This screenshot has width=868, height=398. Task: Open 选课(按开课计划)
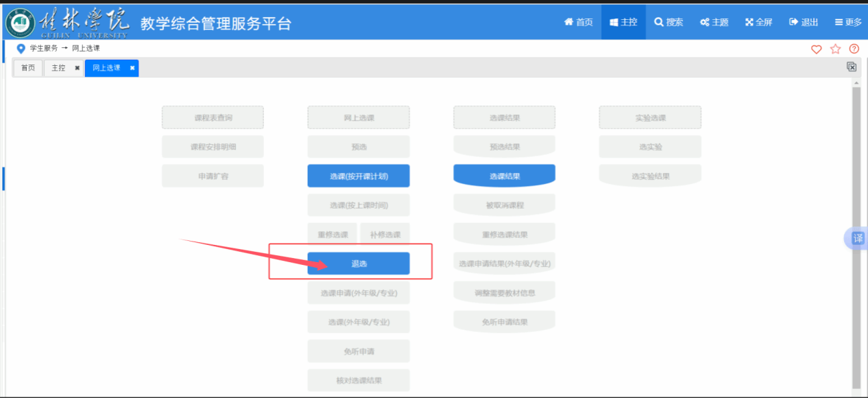point(359,176)
